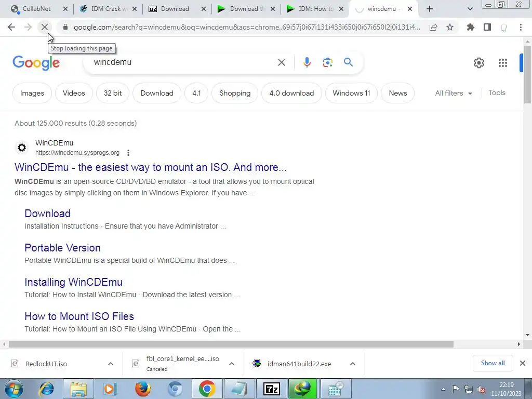Filter results by Images

pyautogui.click(x=32, y=93)
